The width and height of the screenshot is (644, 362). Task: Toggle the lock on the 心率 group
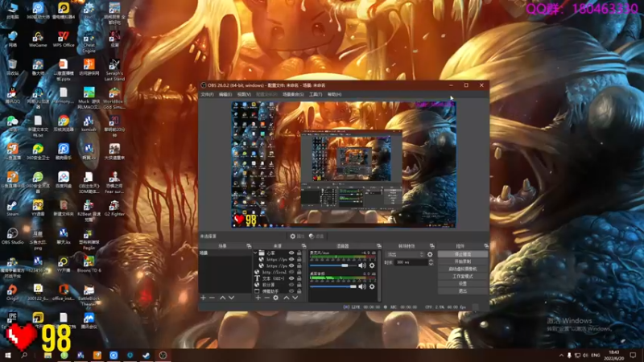pos(299,253)
